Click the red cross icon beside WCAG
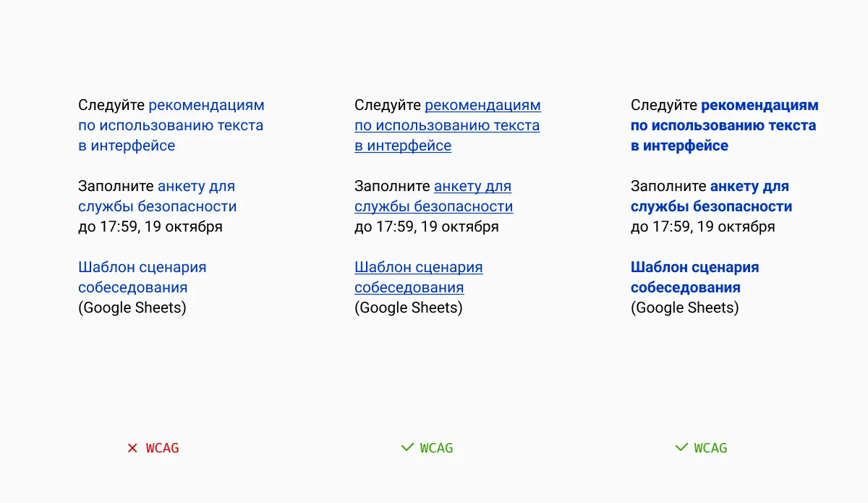 [132, 448]
